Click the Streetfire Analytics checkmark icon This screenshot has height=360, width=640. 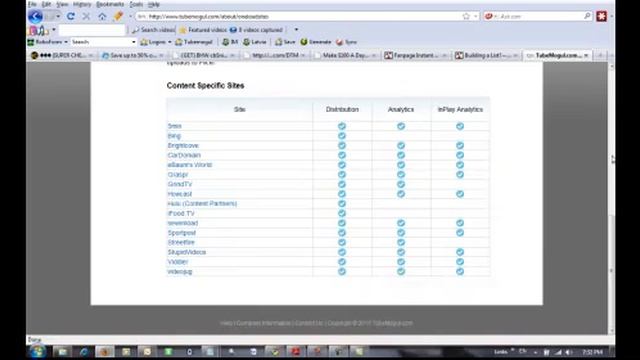coord(401,242)
